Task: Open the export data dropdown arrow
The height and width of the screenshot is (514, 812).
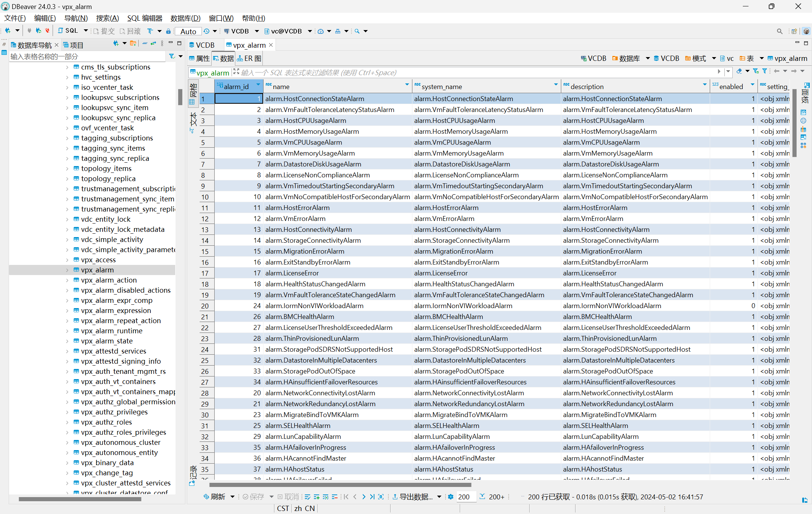Action: pos(439,497)
